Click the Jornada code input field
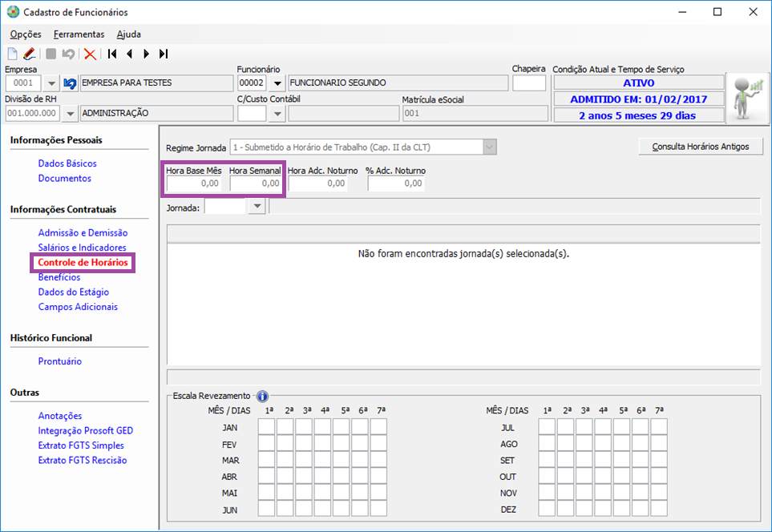 [x=225, y=206]
